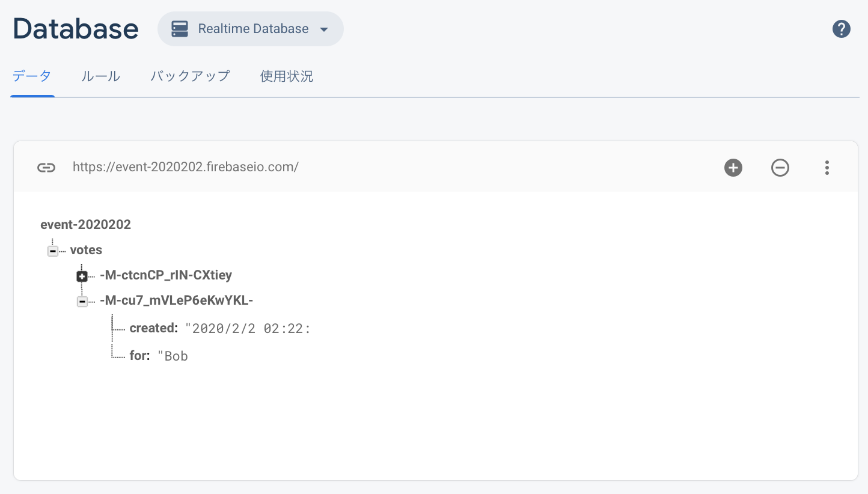Screen dimensions: 868x494
Task: Click the link chain icon beside database URL
Action: [46, 168]
